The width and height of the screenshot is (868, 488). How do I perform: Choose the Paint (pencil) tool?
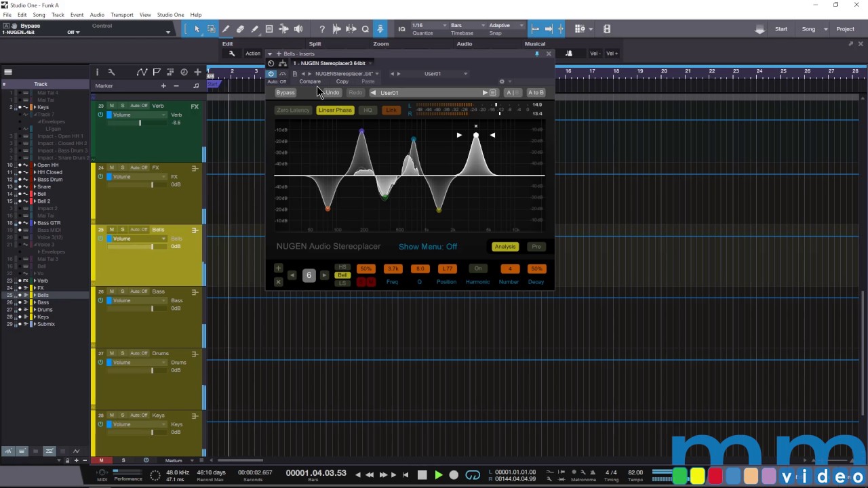pos(254,29)
